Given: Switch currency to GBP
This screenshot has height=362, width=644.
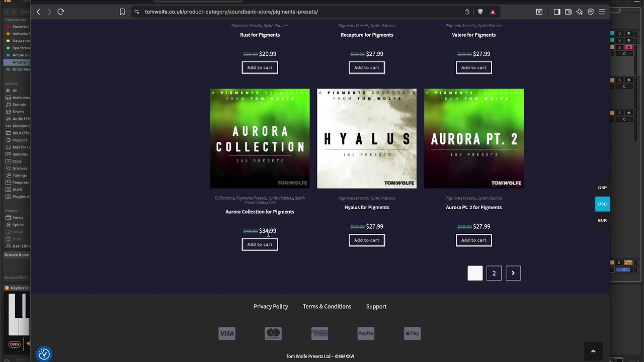Looking at the screenshot, I should coord(602,188).
